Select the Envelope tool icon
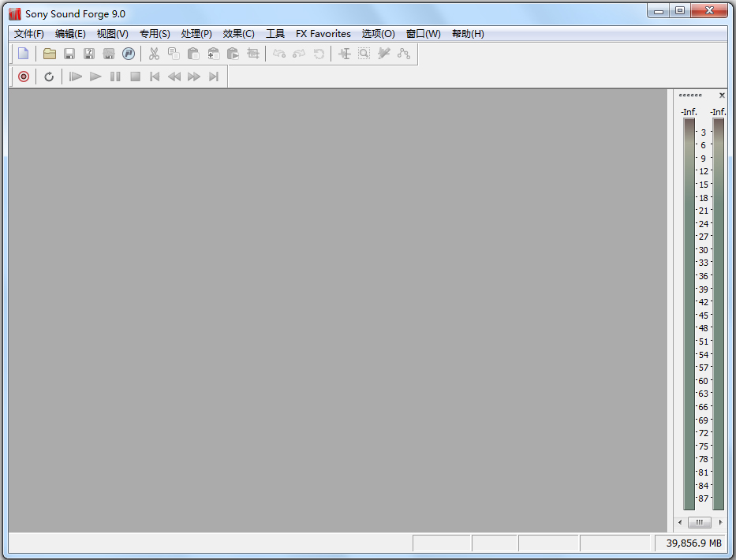Viewport: 736px width, 560px height. click(404, 54)
